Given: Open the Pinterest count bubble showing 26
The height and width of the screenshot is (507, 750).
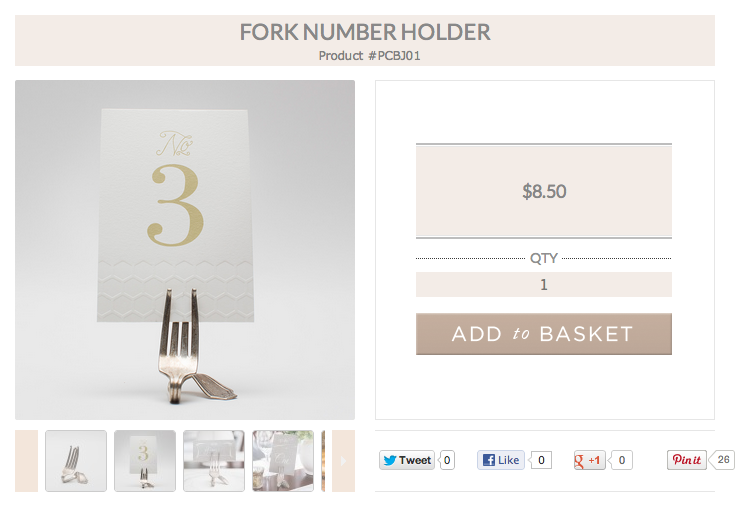Looking at the screenshot, I should click(723, 460).
